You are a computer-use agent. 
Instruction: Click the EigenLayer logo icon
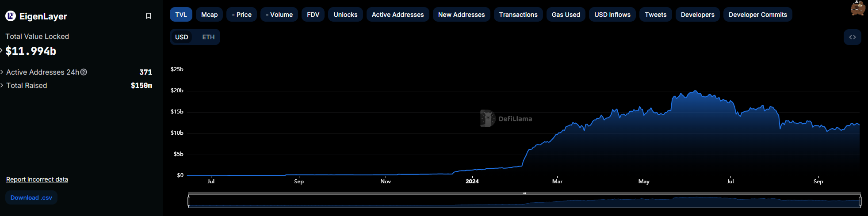tap(11, 16)
